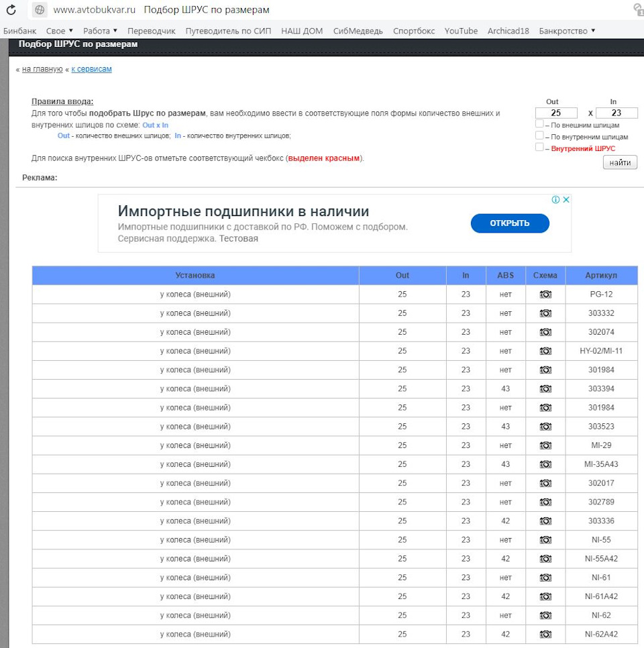
Task: Enable the По внешним шлицам checkbox
Action: pyautogui.click(x=539, y=123)
